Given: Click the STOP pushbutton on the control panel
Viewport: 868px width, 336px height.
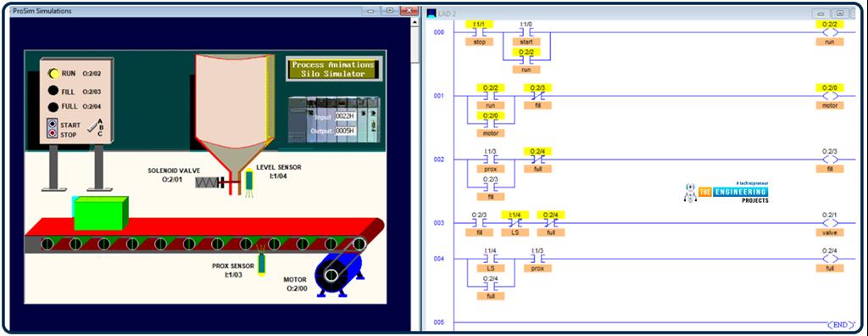Looking at the screenshot, I should pyautogui.click(x=52, y=133).
